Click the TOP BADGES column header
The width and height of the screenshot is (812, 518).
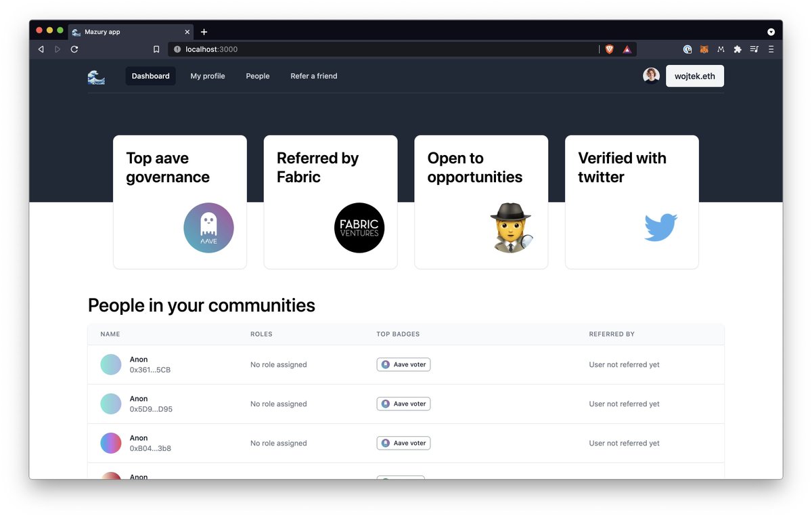tap(398, 334)
